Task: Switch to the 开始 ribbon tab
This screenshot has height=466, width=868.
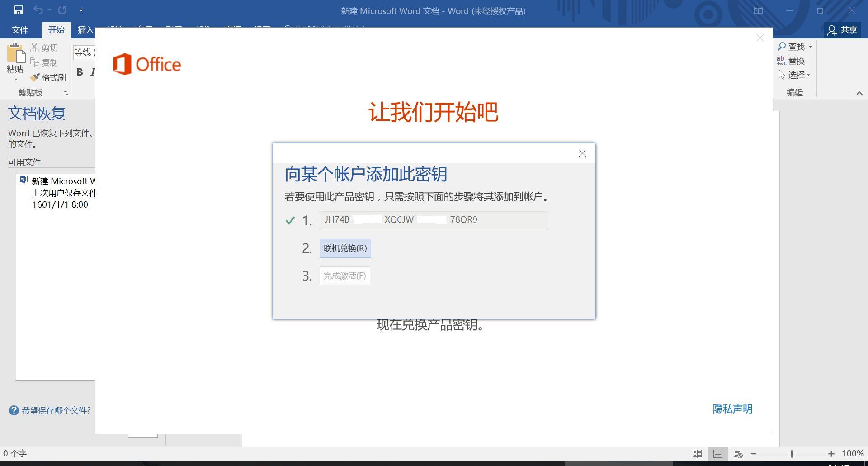Action: pyautogui.click(x=57, y=30)
